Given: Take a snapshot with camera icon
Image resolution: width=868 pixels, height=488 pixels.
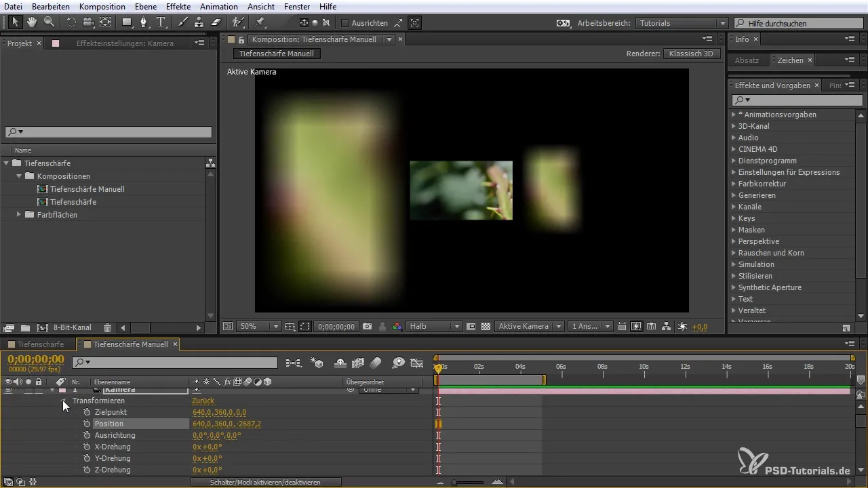Looking at the screenshot, I should point(368,326).
